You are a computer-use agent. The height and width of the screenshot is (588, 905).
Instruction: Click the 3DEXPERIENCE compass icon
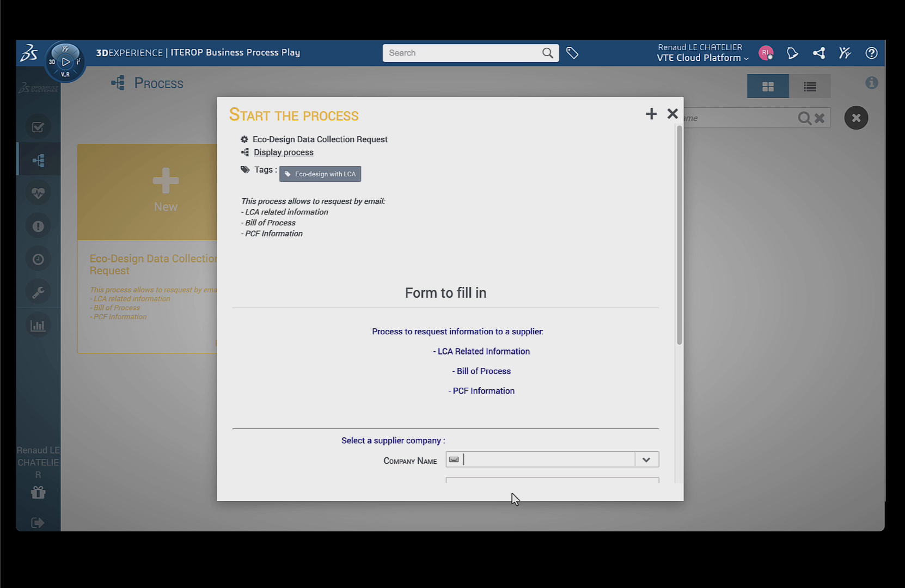[x=65, y=62]
